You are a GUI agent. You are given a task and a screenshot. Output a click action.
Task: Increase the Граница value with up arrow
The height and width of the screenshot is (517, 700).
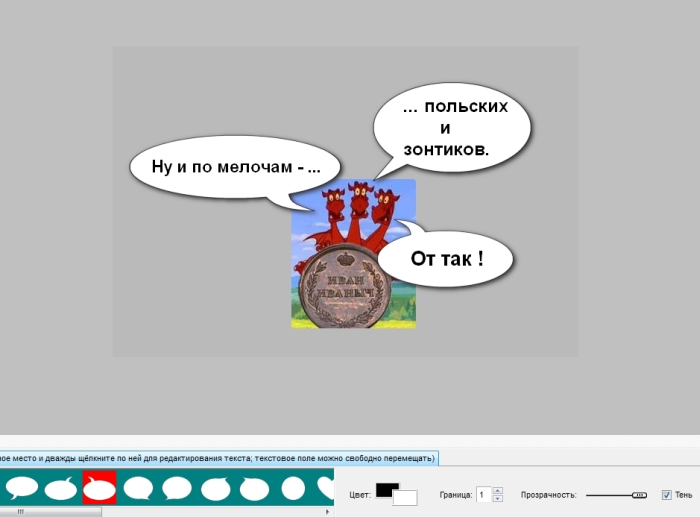point(498,491)
